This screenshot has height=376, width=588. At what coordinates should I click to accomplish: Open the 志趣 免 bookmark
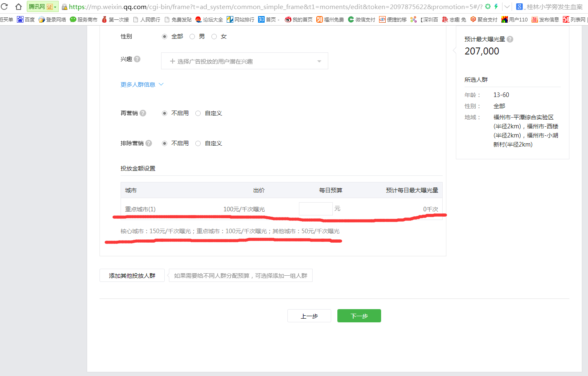point(454,19)
